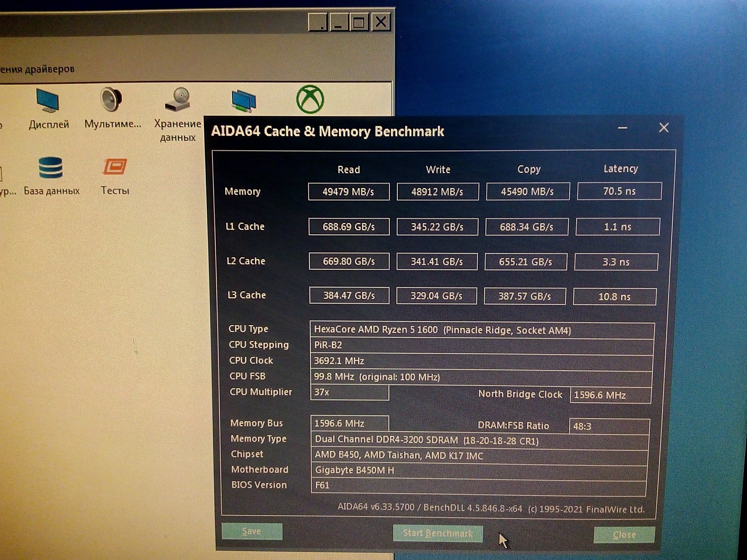Click the L1 Cache Latency value 1.1 ns

coord(618,227)
